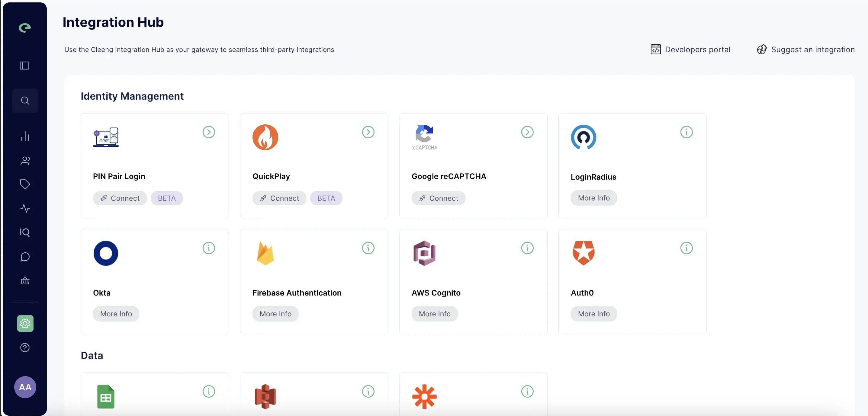Click the search magnifier in the sidebar
The width and height of the screenshot is (868, 416).
point(25,100)
